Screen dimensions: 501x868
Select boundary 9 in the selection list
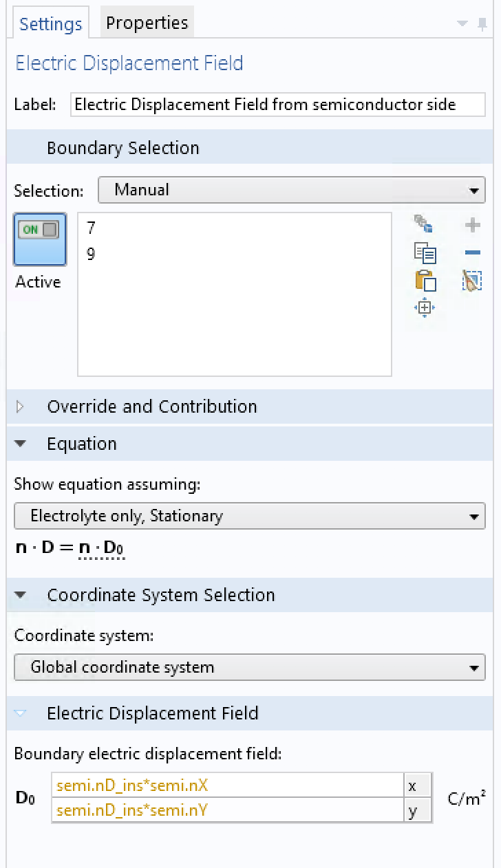pos(92,254)
